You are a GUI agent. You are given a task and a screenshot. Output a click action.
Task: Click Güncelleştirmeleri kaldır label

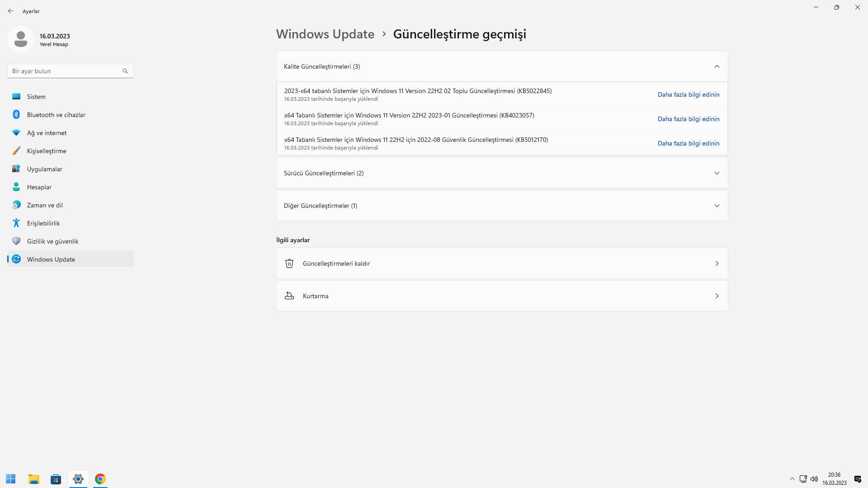click(x=336, y=263)
